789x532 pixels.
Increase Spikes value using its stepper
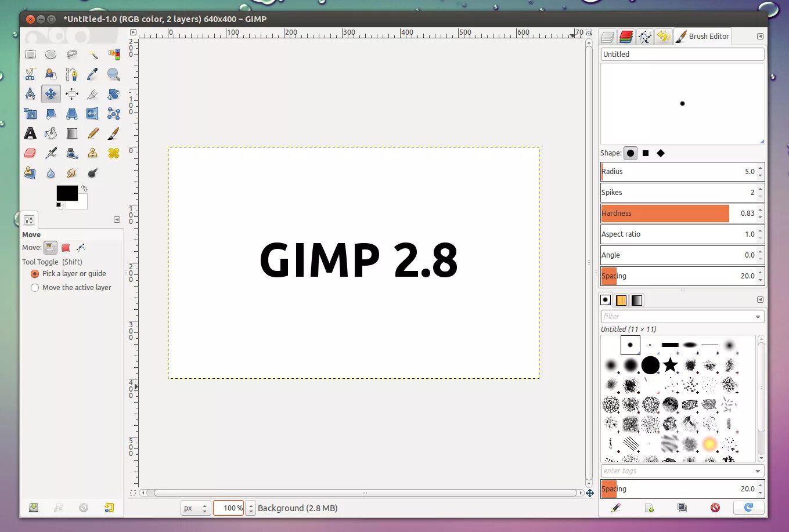pos(761,189)
